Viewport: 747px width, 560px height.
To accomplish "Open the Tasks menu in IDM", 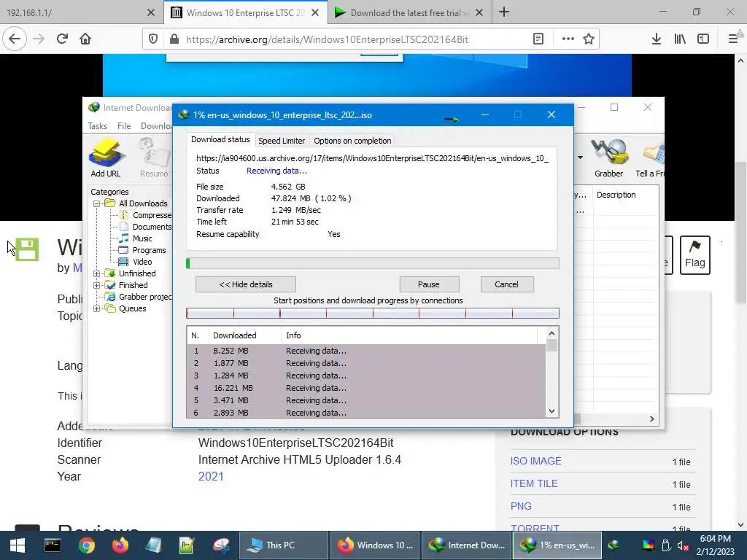I will 97,125.
